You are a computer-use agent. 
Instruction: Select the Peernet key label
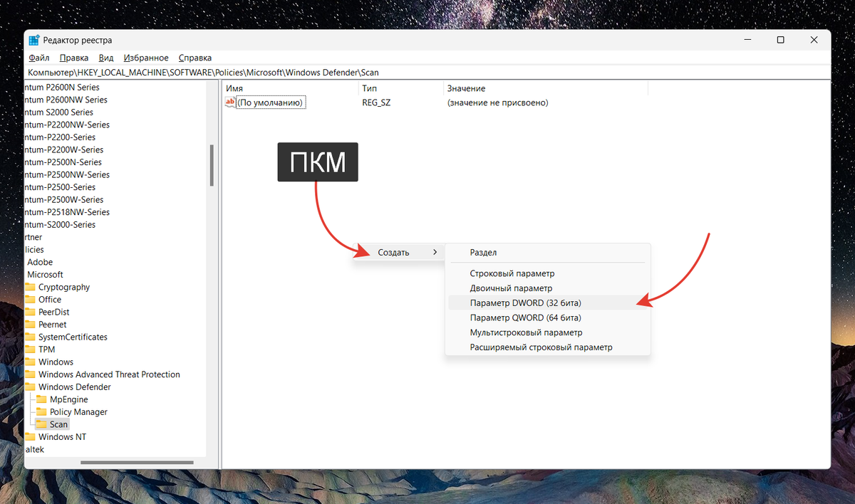click(53, 325)
